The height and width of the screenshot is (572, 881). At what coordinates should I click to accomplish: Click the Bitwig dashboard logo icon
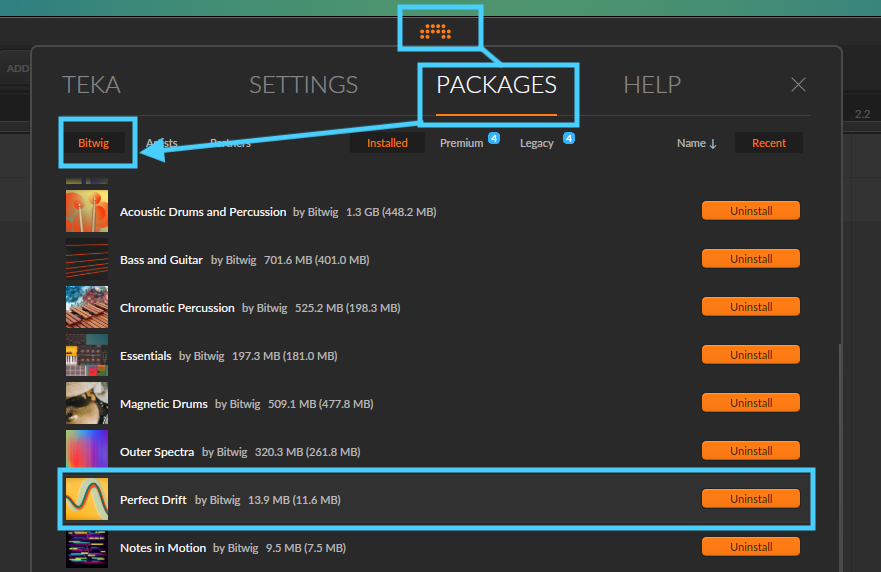[435, 31]
